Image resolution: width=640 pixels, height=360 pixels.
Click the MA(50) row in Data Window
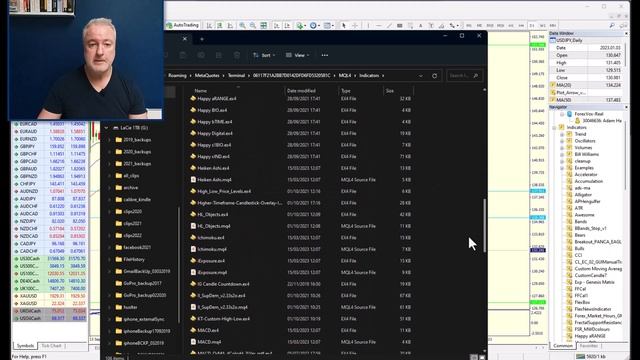click(x=586, y=100)
